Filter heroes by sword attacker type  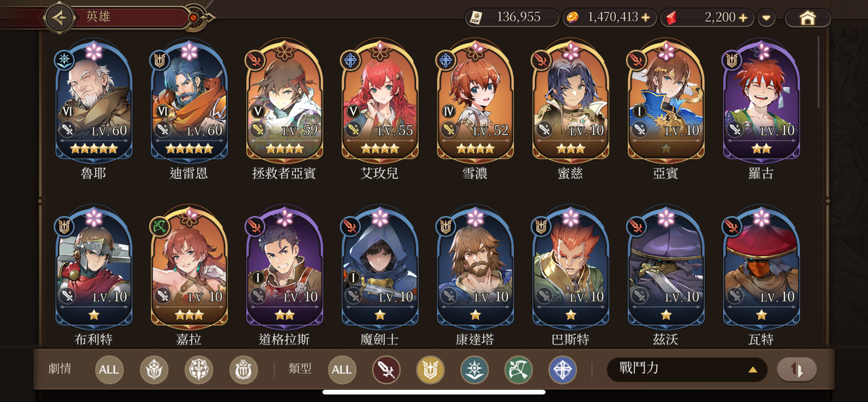pyautogui.click(x=386, y=370)
